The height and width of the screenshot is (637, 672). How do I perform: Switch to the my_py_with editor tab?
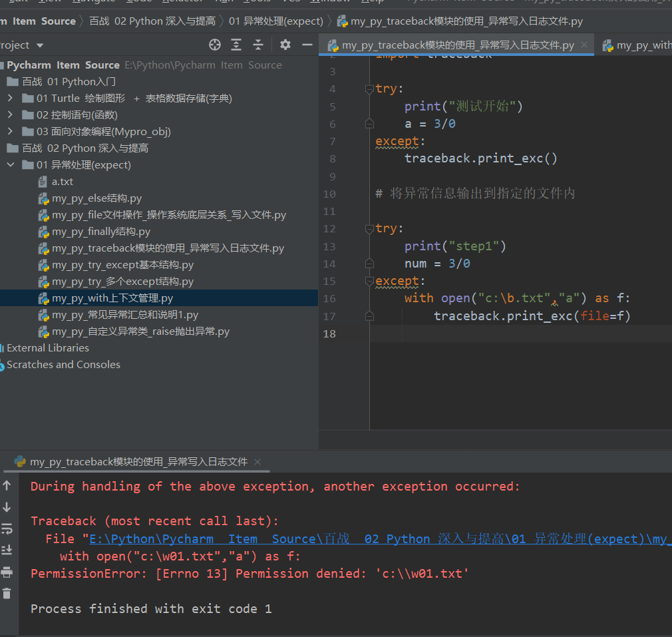click(x=637, y=45)
